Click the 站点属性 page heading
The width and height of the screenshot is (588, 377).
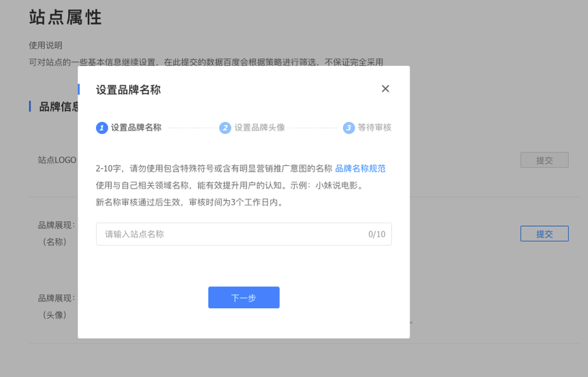[x=65, y=18]
